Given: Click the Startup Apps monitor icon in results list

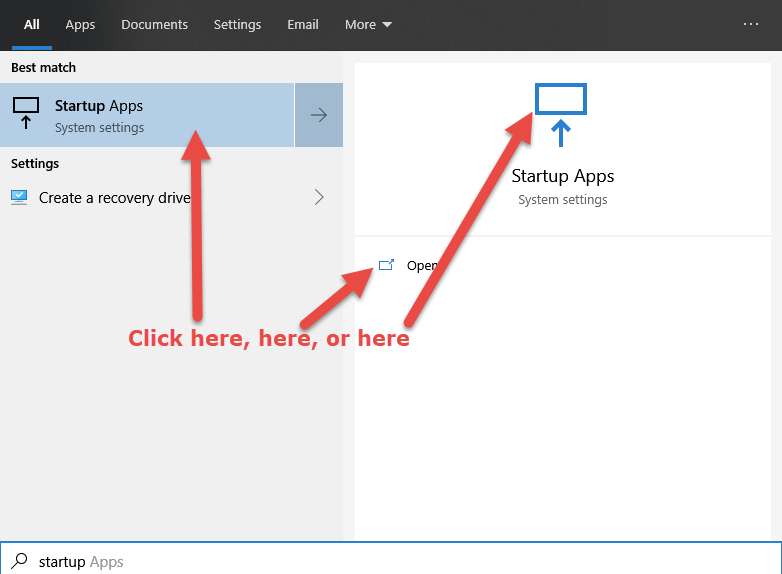Looking at the screenshot, I should pyautogui.click(x=26, y=113).
